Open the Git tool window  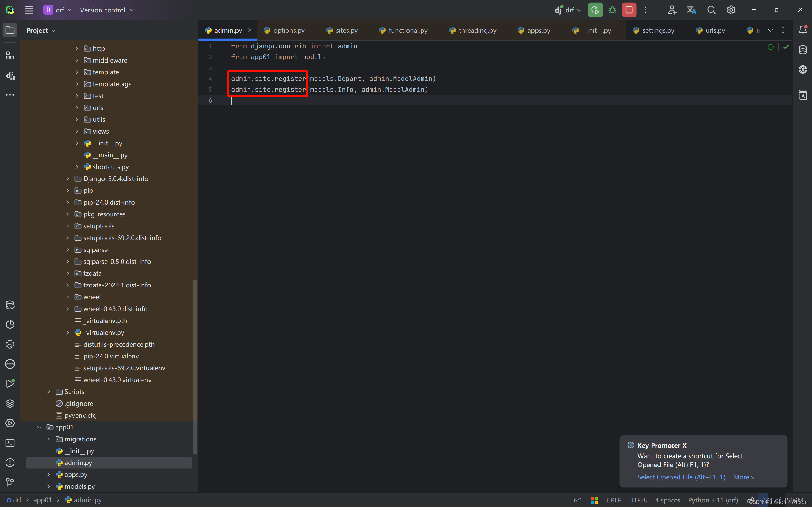tap(10, 482)
